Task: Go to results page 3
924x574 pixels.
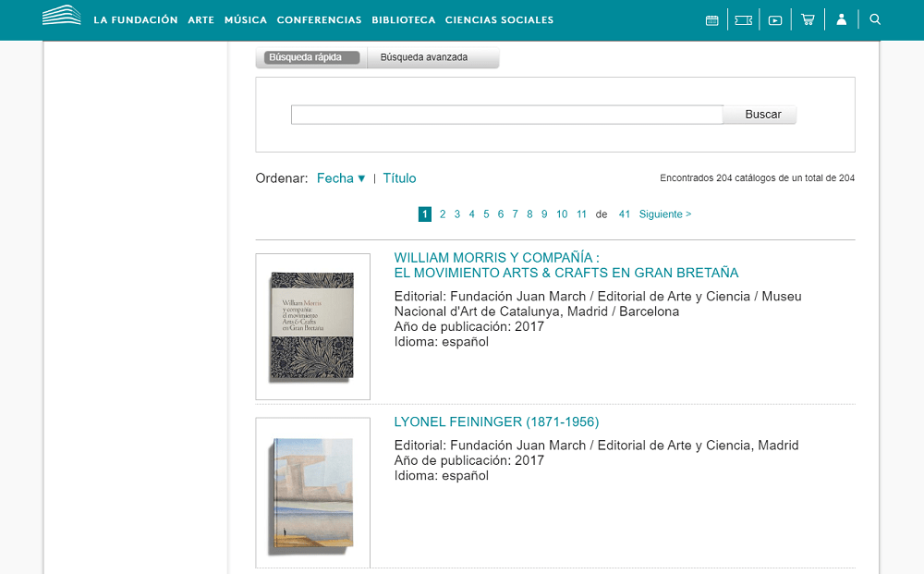Action: coord(457,214)
